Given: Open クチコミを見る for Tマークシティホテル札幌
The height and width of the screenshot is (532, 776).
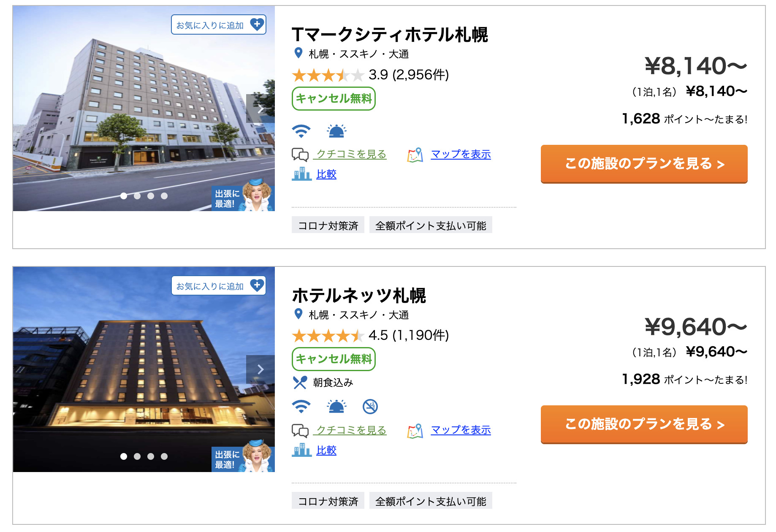Looking at the screenshot, I should pos(351,155).
